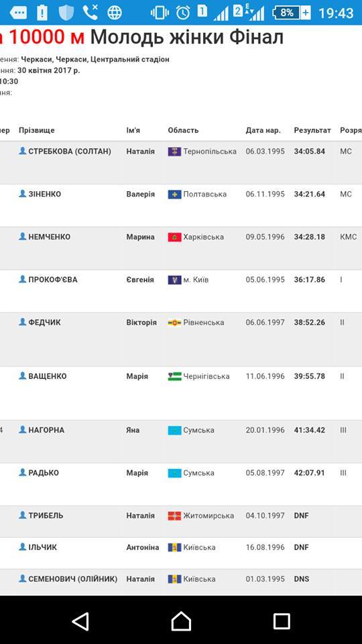Click the Харківська red flag icon

pos(174,237)
